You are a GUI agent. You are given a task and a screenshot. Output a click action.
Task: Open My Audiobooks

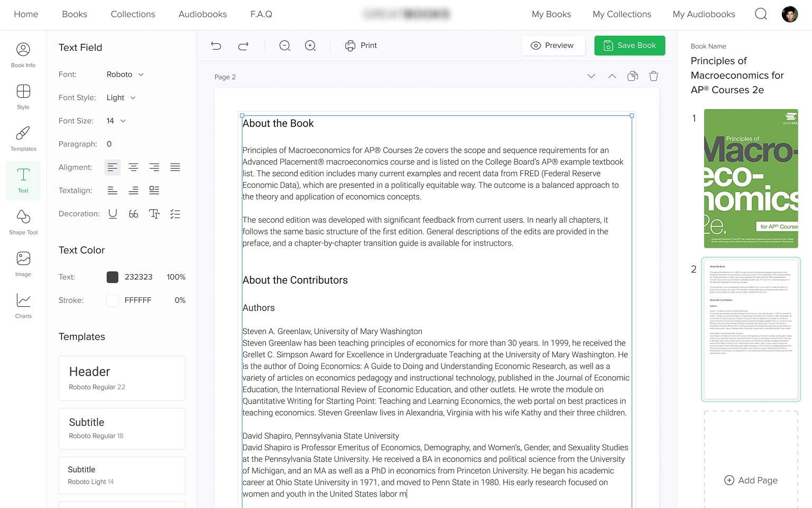[x=704, y=14]
